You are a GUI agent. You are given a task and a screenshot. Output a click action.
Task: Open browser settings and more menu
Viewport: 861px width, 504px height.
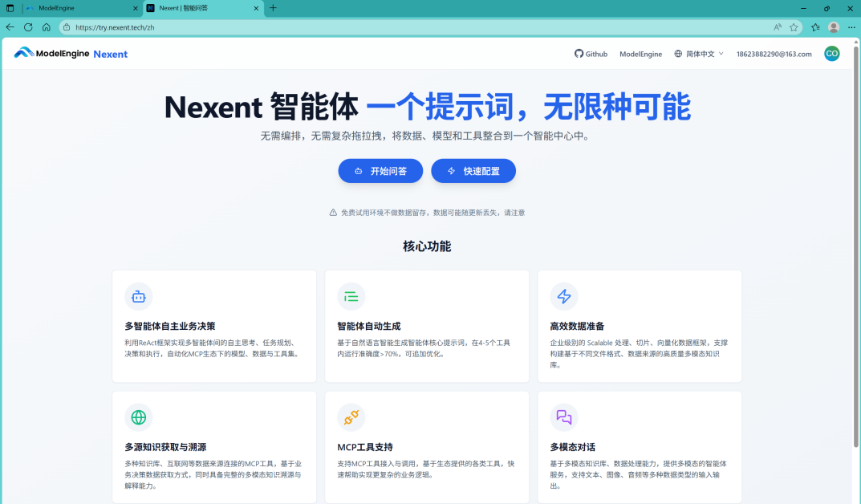tap(851, 27)
